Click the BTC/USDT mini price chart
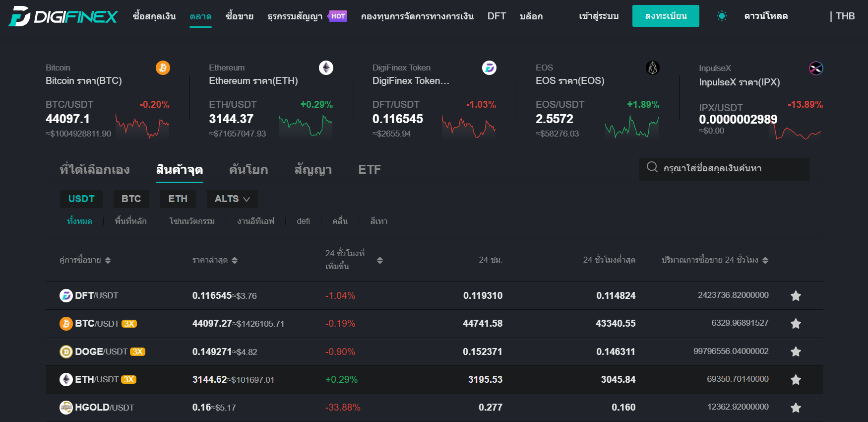 pos(142,126)
